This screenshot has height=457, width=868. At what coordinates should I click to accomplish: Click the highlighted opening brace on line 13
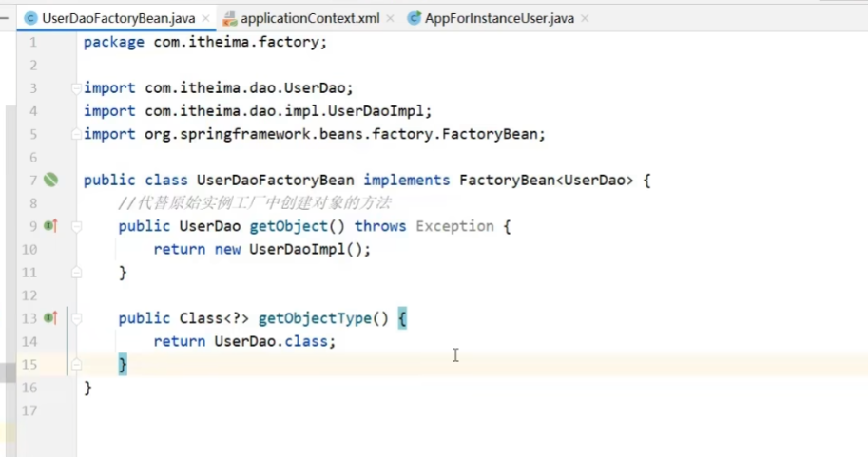pyautogui.click(x=402, y=318)
